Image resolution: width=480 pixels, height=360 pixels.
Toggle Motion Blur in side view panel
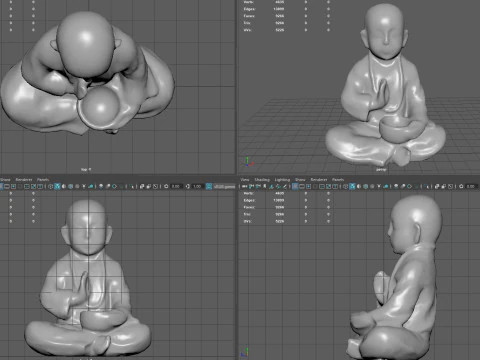402,186
